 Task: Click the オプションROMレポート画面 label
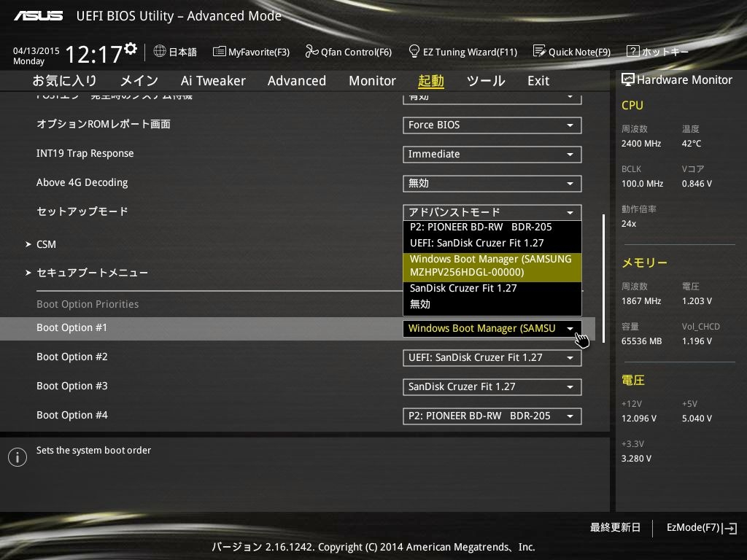pyautogui.click(x=104, y=124)
